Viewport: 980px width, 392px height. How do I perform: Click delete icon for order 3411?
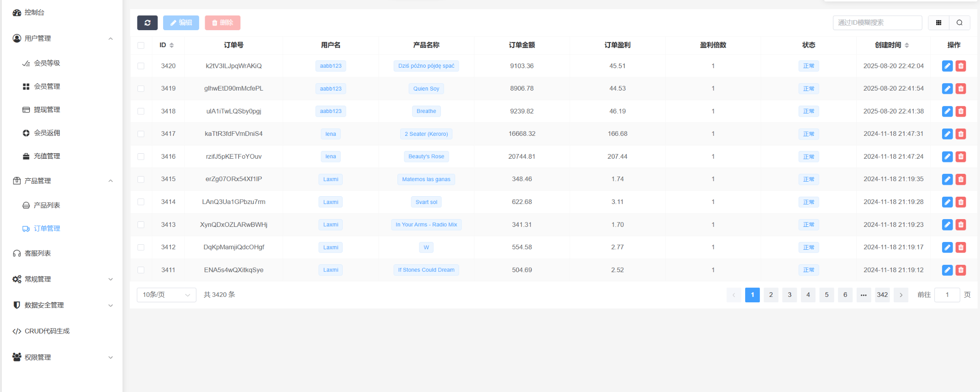961,270
